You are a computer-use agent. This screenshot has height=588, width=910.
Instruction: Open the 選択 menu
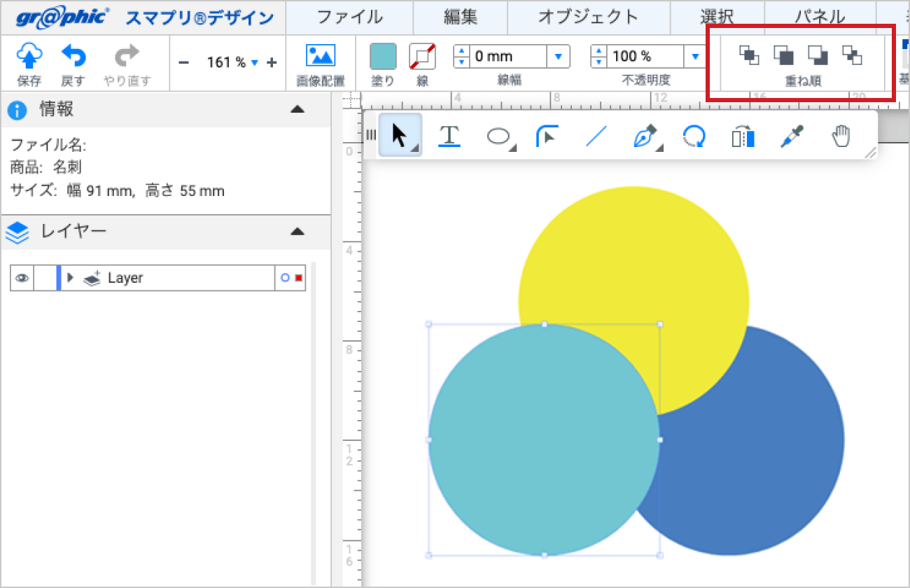point(717,17)
